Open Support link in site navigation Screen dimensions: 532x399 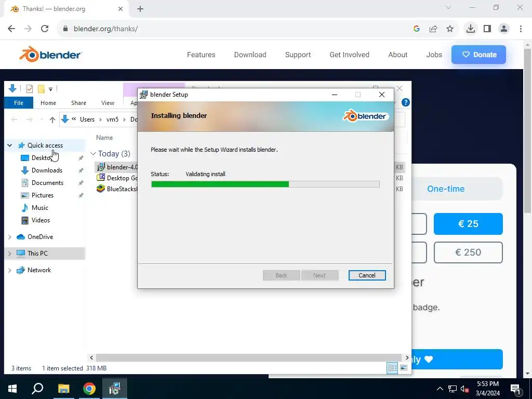[298, 55]
